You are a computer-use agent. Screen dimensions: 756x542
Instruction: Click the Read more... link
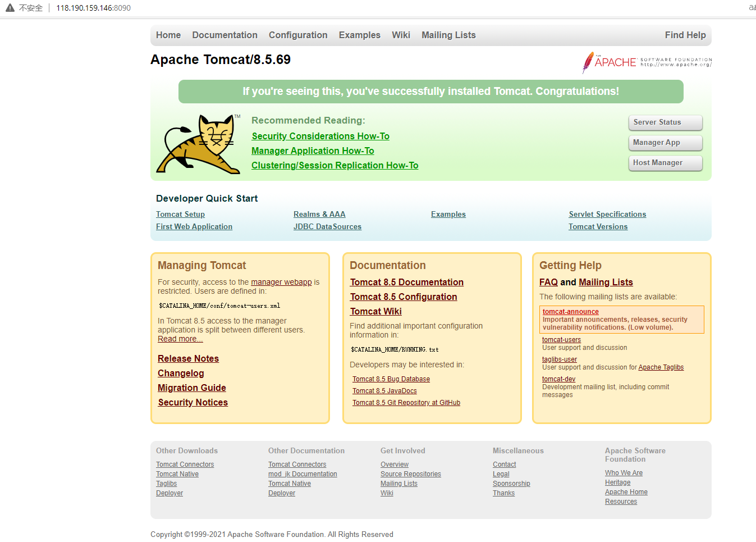pyautogui.click(x=180, y=339)
